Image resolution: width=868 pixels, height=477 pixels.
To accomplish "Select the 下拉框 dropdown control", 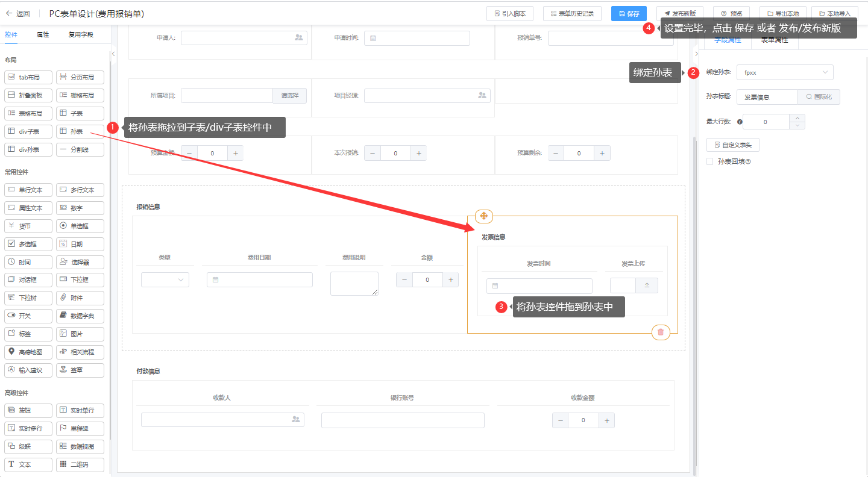I will tap(80, 280).
